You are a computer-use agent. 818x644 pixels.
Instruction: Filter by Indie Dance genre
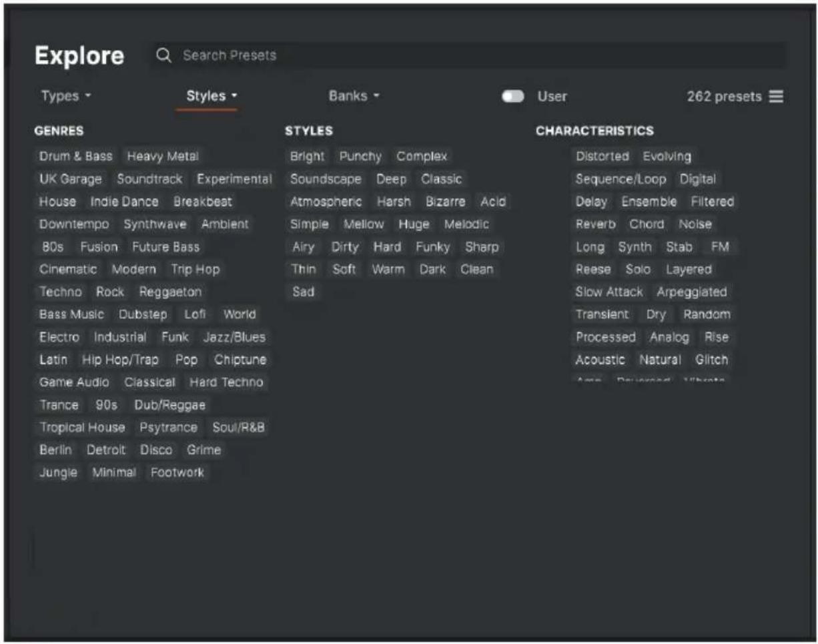coord(125,202)
